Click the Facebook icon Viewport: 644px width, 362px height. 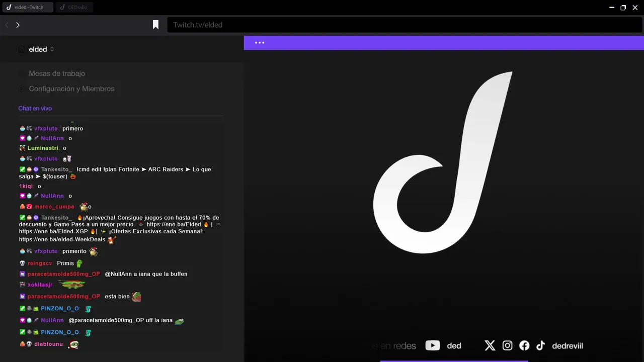(524, 345)
